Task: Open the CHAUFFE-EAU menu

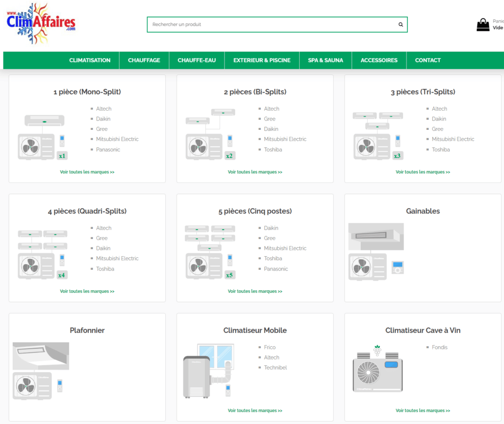Action: click(197, 61)
